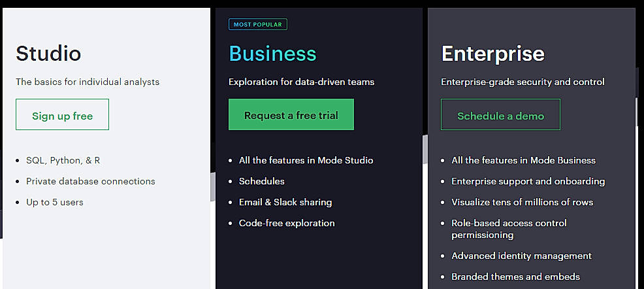Click 'All the features in Mode Business'

tap(524, 160)
